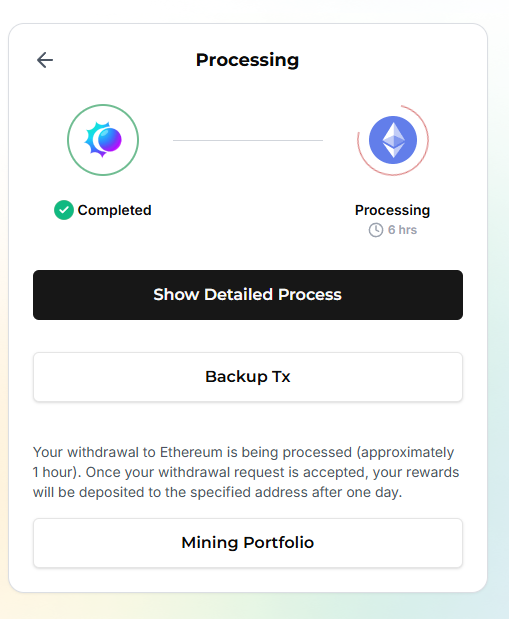Click the Processing label under Ethereum
Image resolution: width=509 pixels, height=619 pixels.
pyautogui.click(x=393, y=210)
